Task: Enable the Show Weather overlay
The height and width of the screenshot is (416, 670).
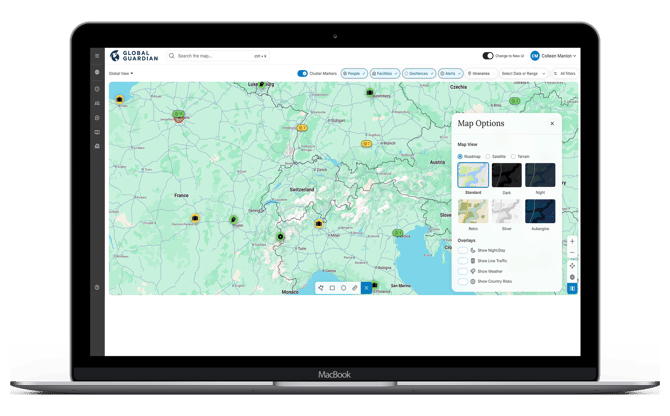Action: (x=463, y=271)
